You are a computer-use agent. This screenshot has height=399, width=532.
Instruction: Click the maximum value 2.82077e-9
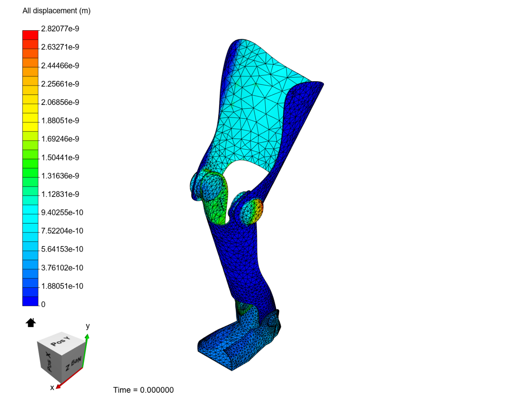click(x=60, y=29)
